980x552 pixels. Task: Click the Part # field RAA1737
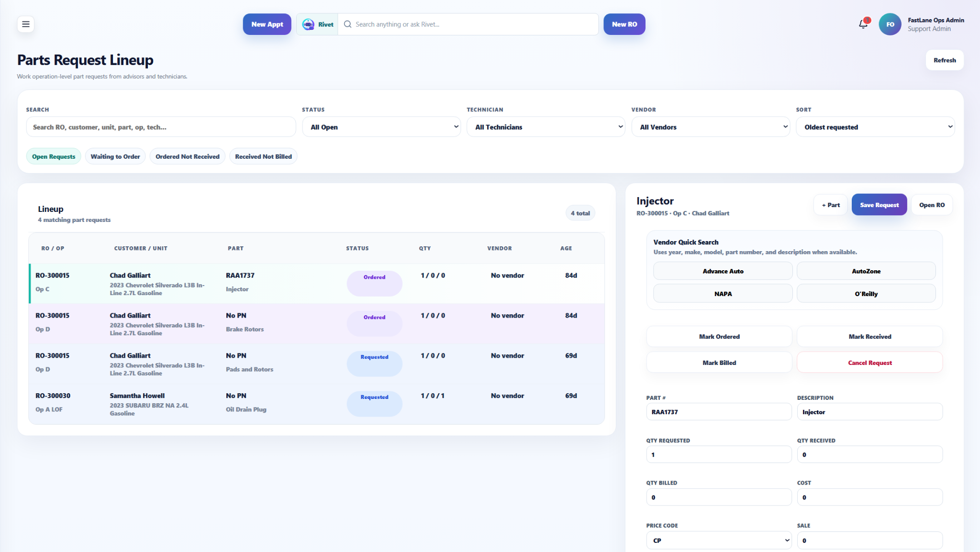point(719,411)
